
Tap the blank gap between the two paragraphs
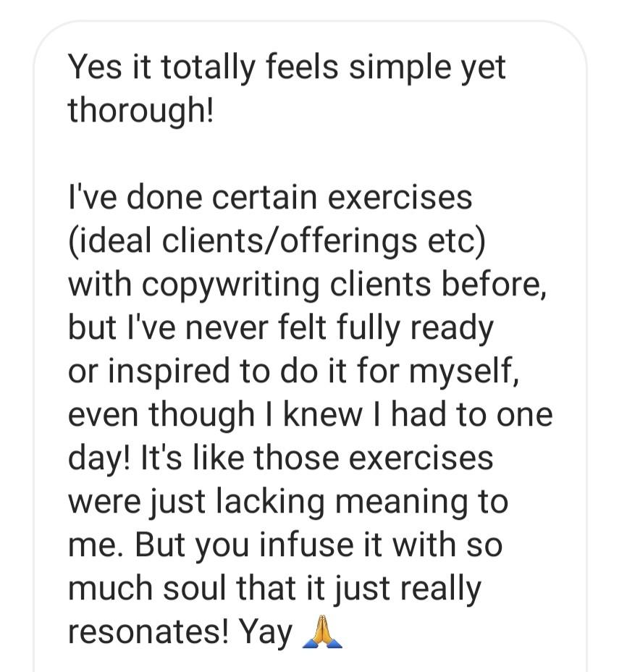pos(309,154)
